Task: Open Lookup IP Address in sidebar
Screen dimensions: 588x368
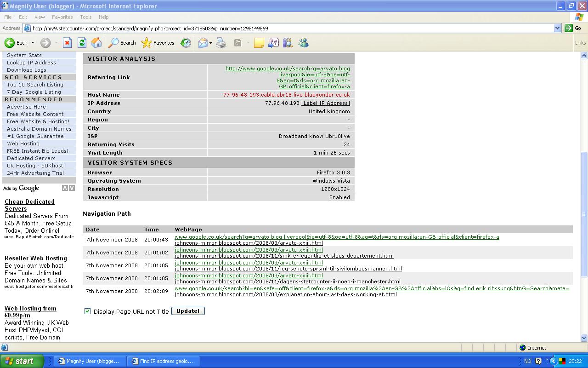Action: pos(31,63)
